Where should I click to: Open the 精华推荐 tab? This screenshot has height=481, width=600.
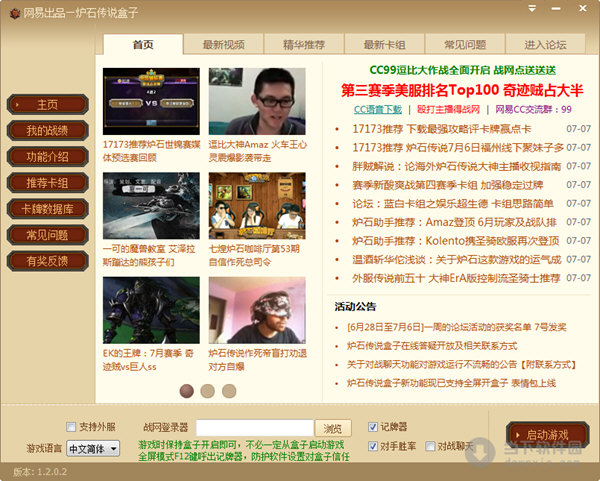click(x=304, y=44)
